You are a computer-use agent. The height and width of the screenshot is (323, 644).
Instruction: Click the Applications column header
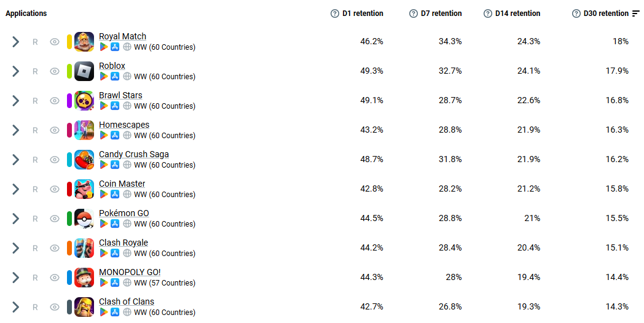[x=26, y=14]
